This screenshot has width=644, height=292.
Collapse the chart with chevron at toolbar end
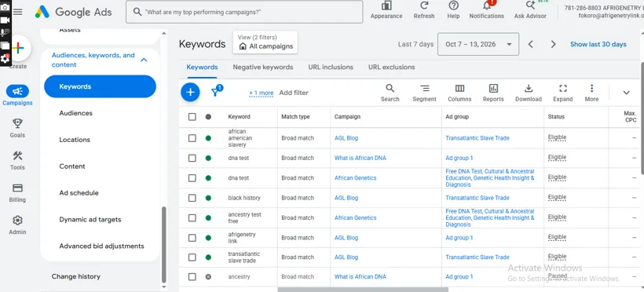tap(627, 93)
